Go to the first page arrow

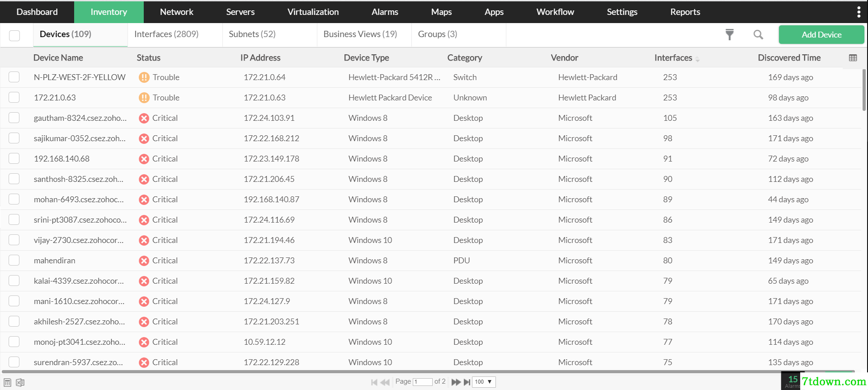coord(374,382)
